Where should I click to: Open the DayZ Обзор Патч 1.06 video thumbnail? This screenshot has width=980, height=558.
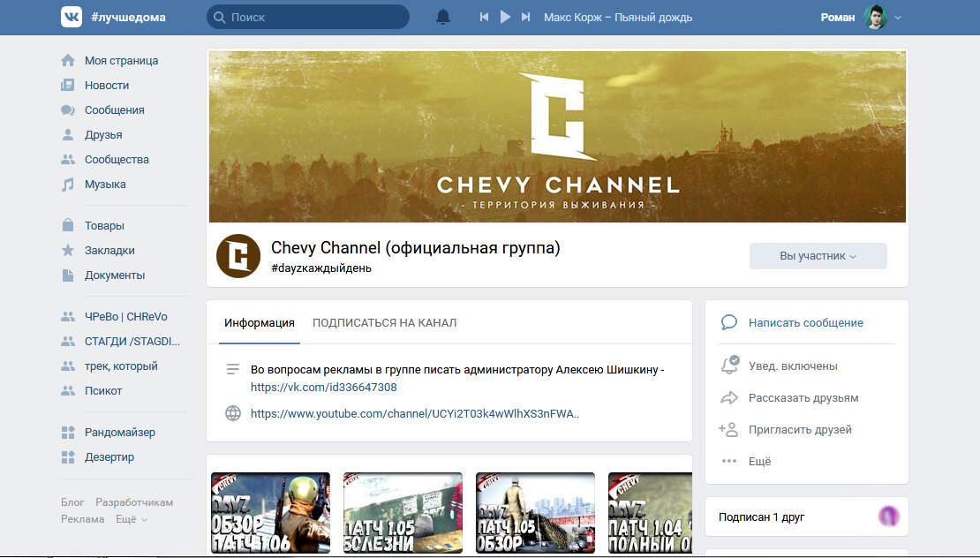pyautogui.click(x=271, y=512)
